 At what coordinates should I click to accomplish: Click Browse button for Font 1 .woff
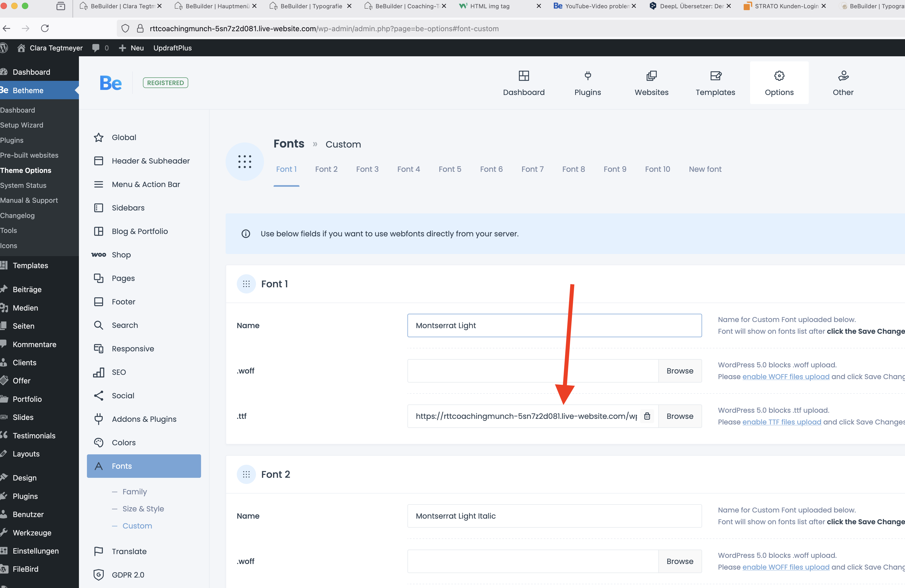point(679,371)
